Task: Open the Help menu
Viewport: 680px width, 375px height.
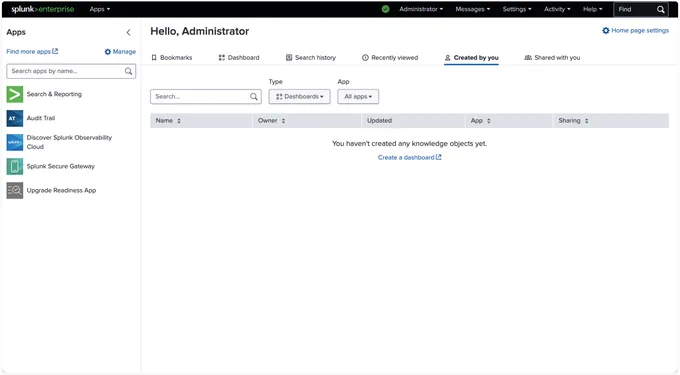Action: pyautogui.click(x=592, y=9)
